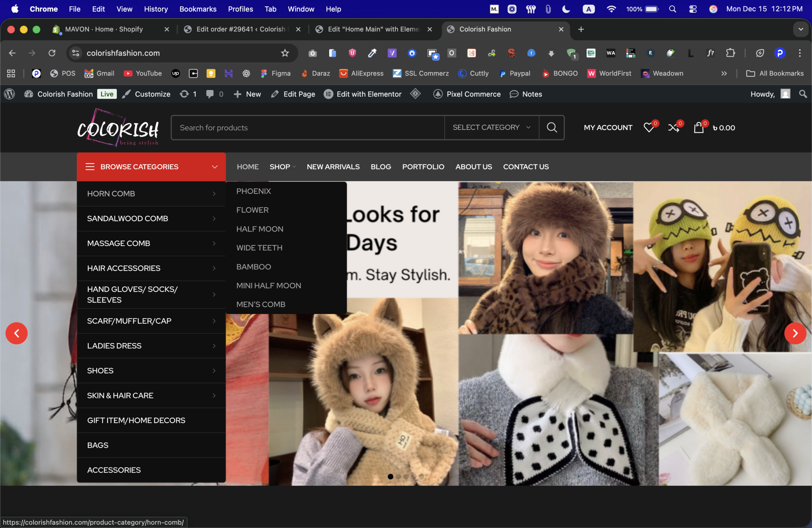Open the Half Moon subcategory link
The width and height of the screenshot is (812, 528).
pyautogui.click(x=260, y=229)
